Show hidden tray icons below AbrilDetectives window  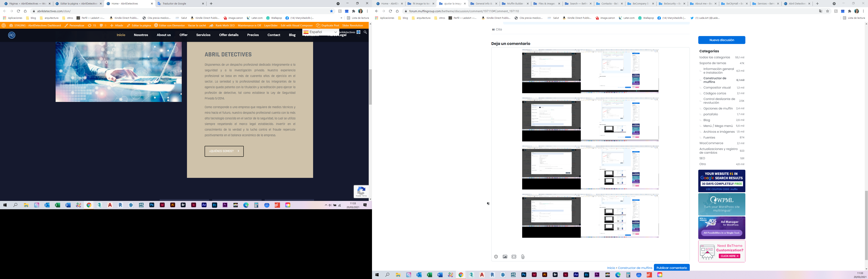click(x=325, y=205)
